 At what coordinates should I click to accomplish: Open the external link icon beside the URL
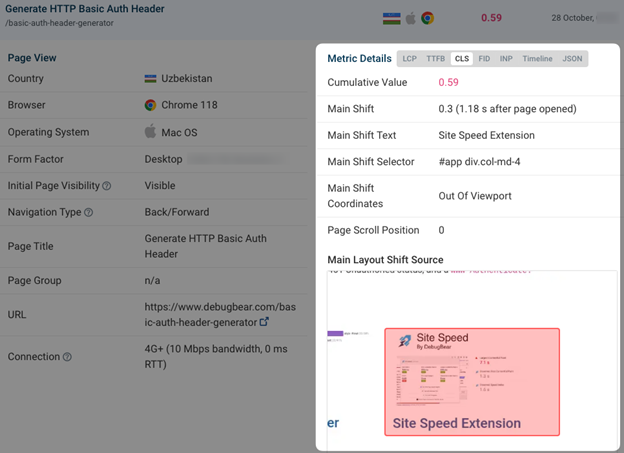(x=264, y=322)
